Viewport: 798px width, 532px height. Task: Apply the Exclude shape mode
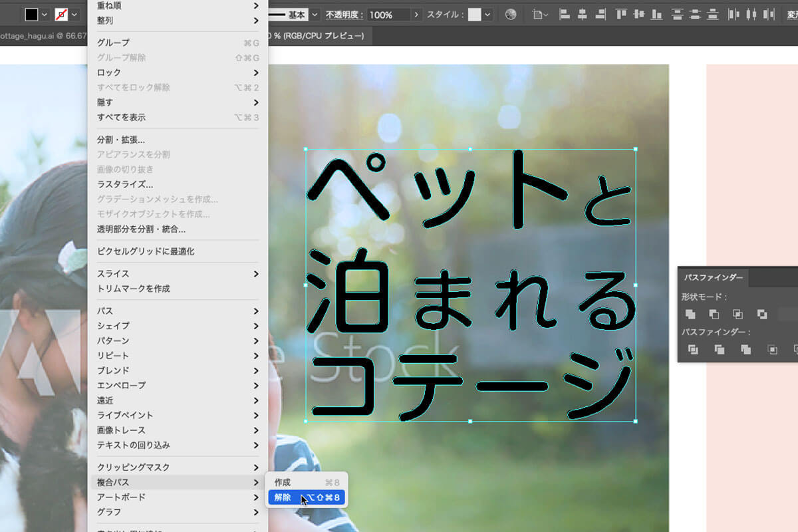(x=762, y=314)
